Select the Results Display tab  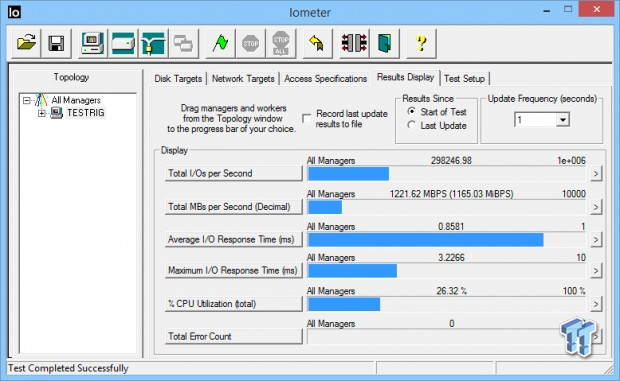click(405, 77)
